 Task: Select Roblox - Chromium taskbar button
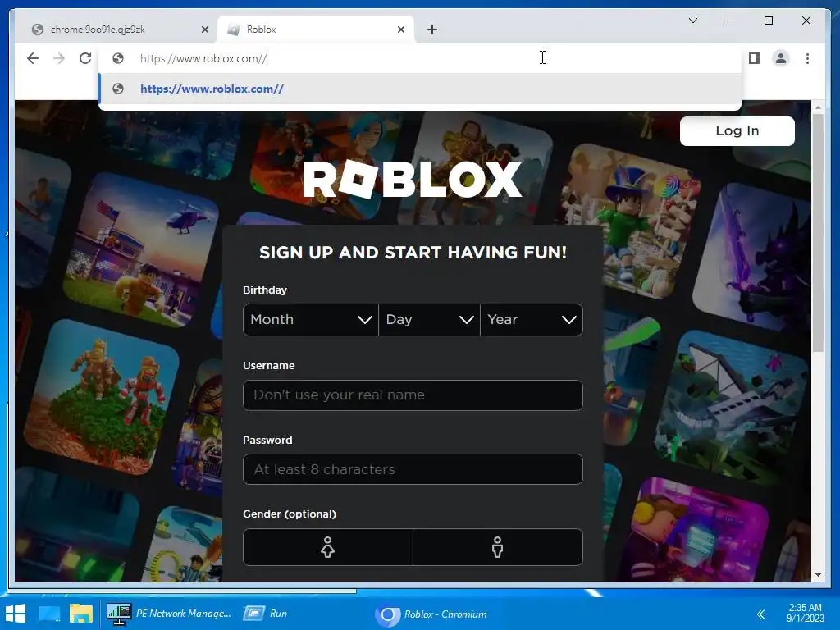pyautogui.click(x=431, y=614)
